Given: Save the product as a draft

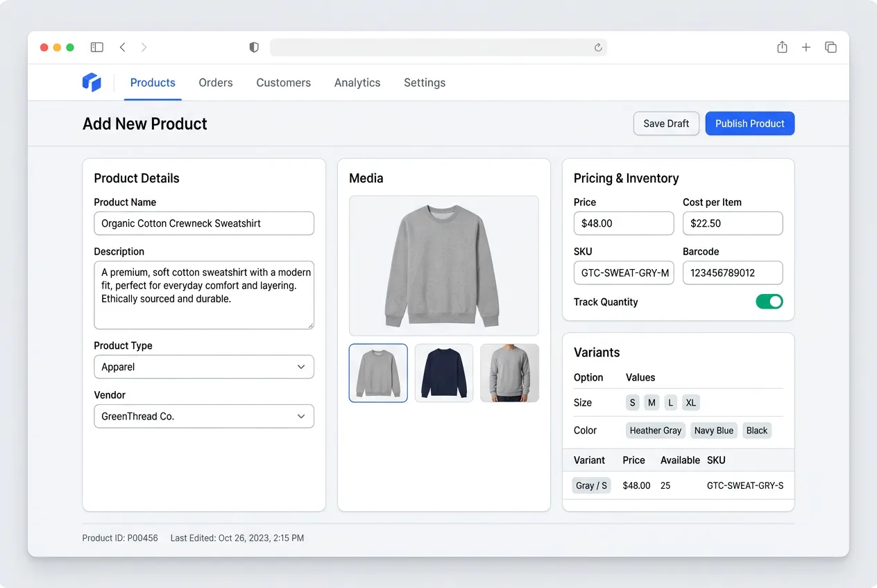Looking at the screenshot, I should click(665, 123).
